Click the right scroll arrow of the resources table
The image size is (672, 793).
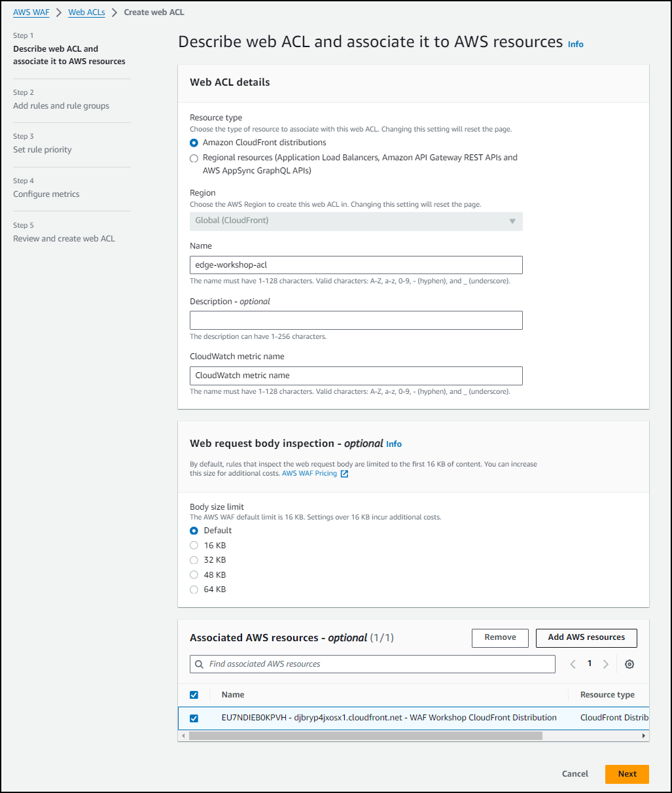point(644,736)
